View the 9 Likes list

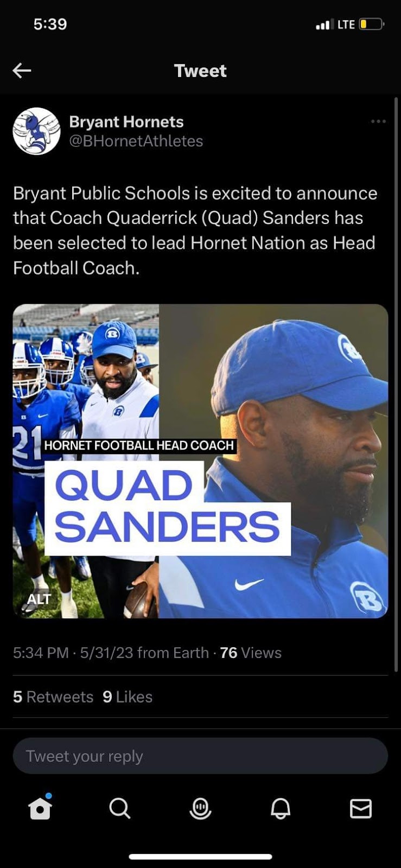(x=128, y=697)
